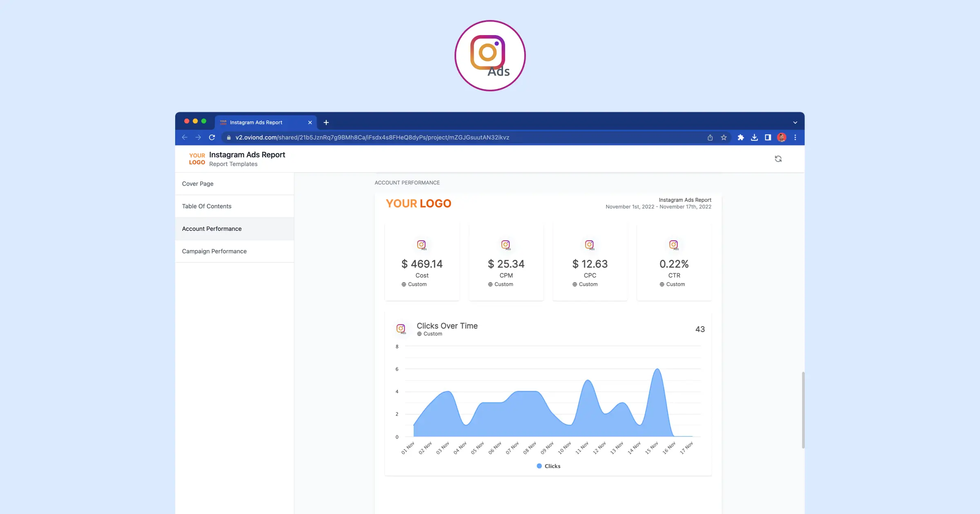Close the Instagram Ads Report tab
This screenshot has width=980, height=514.
pos(310,122)
